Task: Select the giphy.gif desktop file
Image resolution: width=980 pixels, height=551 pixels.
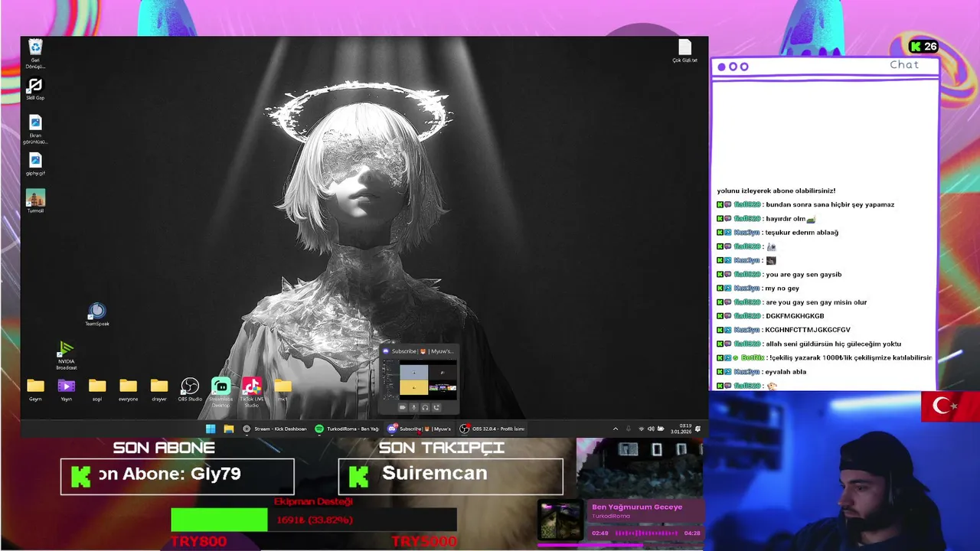Action: tap(35, 164)
